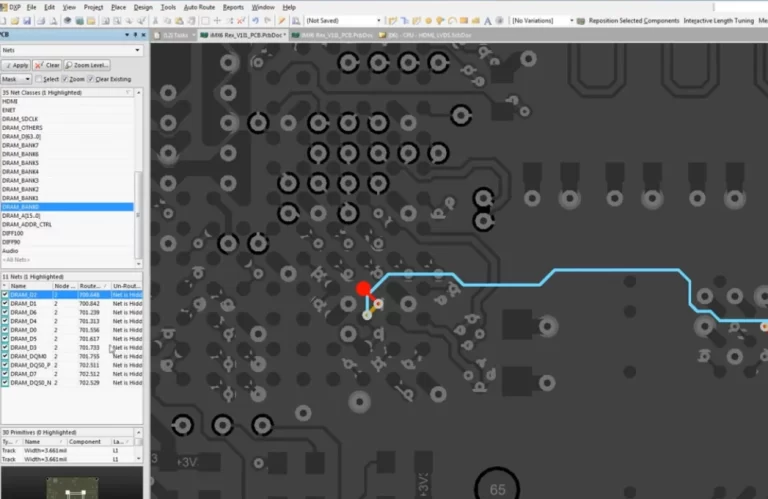The height and width of the screenshot is (499, 768).
Task: Open the Auto Route menu
Action: click(199, 7)
